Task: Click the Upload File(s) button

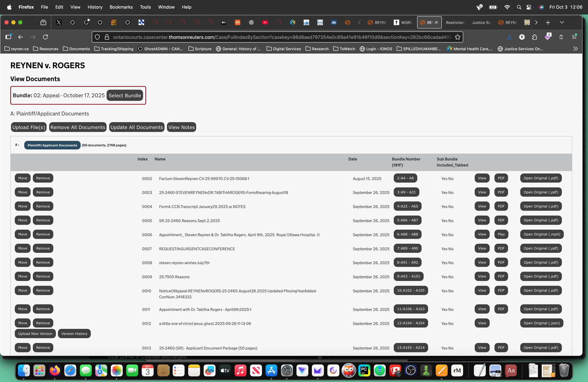Action: (x=29, y=127)
